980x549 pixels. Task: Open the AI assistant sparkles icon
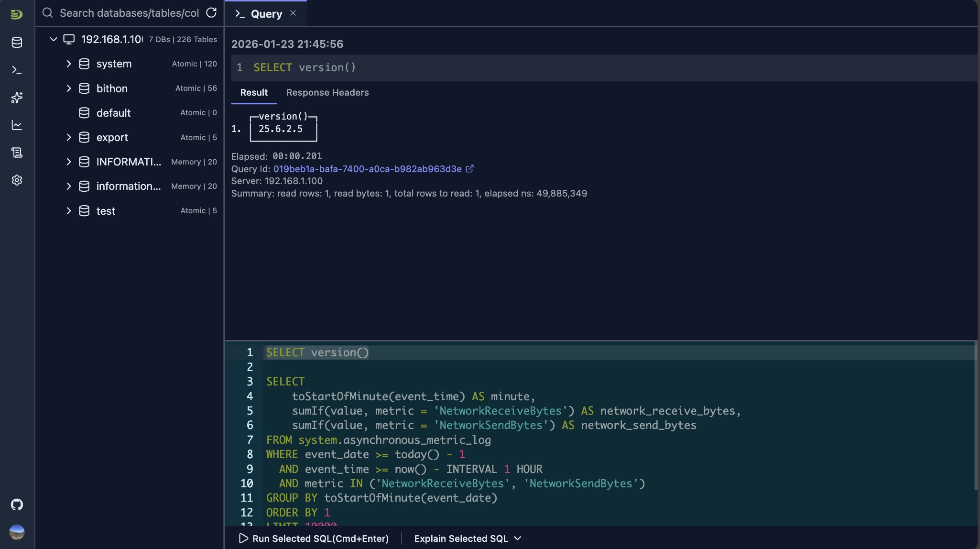[x=17, y=98]
